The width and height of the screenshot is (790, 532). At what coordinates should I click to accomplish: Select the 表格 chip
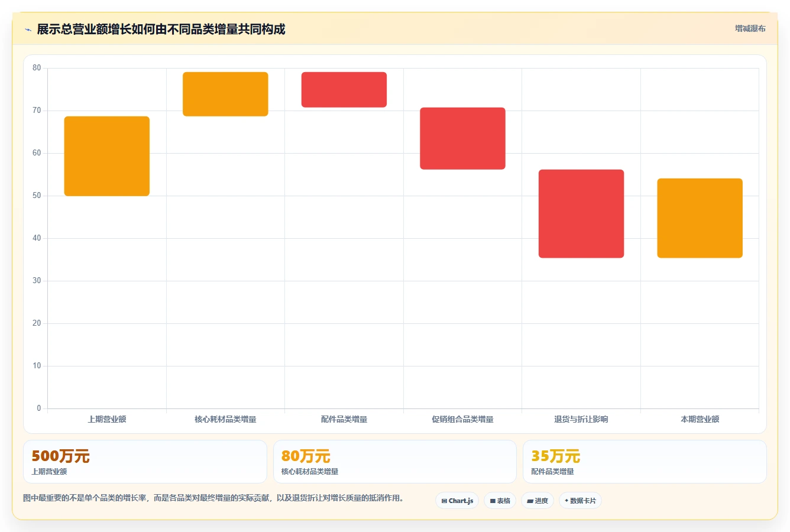(x=500, y=501)
